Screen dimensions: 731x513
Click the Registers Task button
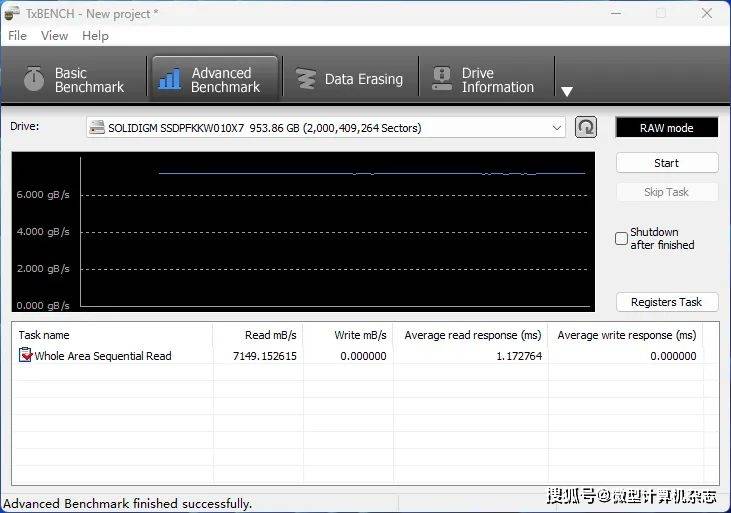[x=666, y=302]
